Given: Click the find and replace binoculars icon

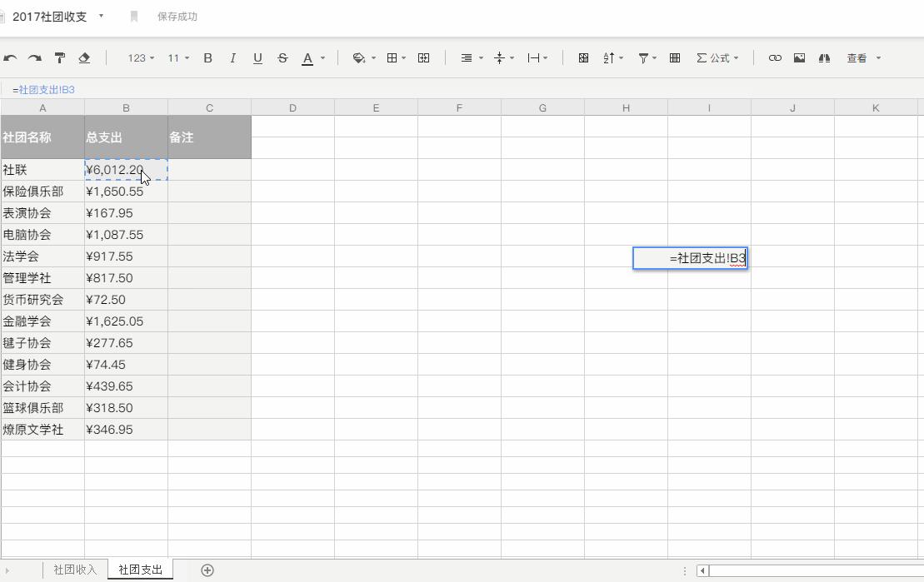Looking at the screenshot, I should coord(824,57).
